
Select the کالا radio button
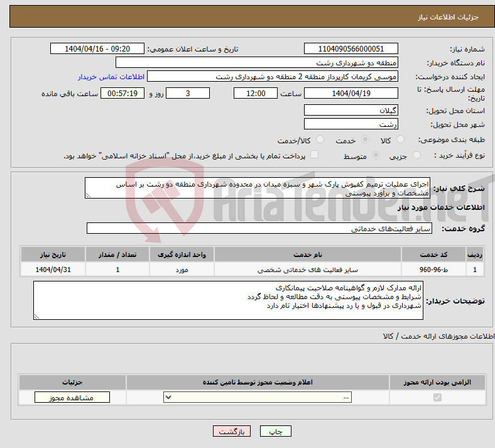point(400,139)
